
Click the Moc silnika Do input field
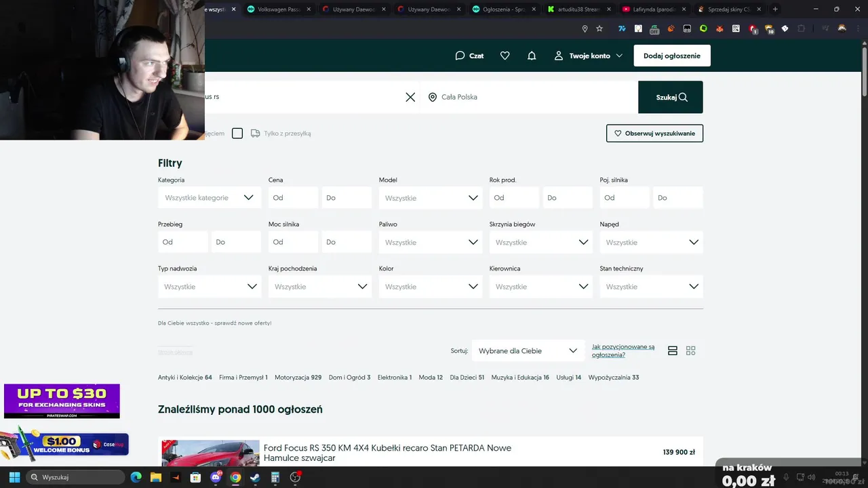[347, 242]
